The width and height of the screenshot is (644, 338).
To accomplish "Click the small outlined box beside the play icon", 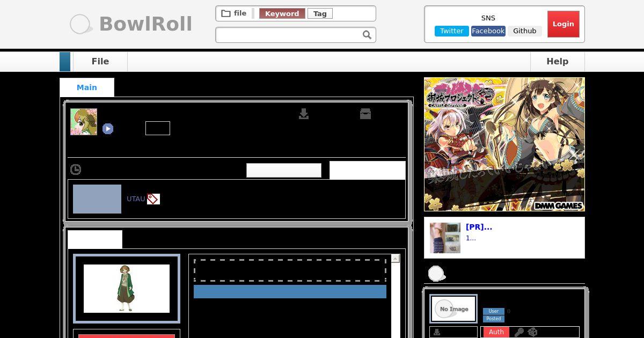I will [158, 128].
